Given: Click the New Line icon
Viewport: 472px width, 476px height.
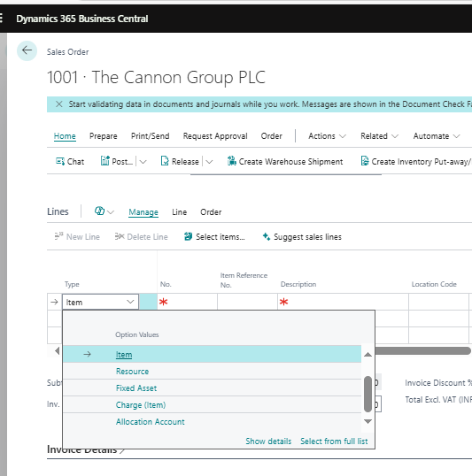Looking at the screenshot, I should 58,236.
